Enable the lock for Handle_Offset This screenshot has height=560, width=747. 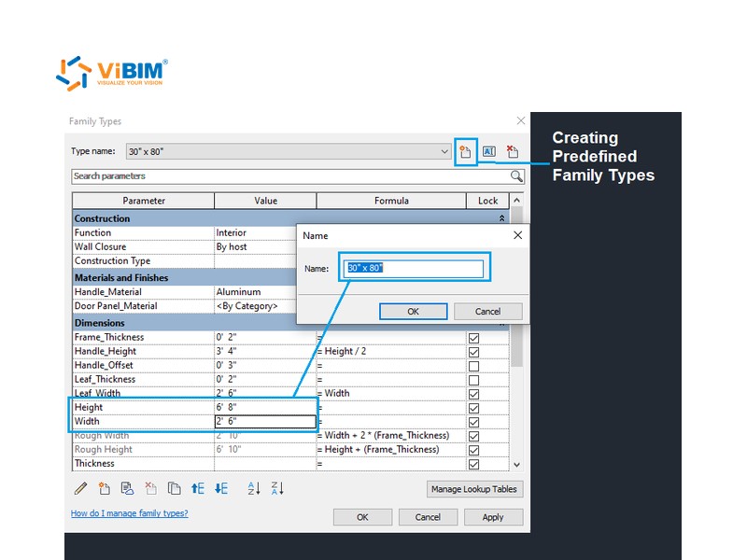pyautogui.click(x=473, y=366)
